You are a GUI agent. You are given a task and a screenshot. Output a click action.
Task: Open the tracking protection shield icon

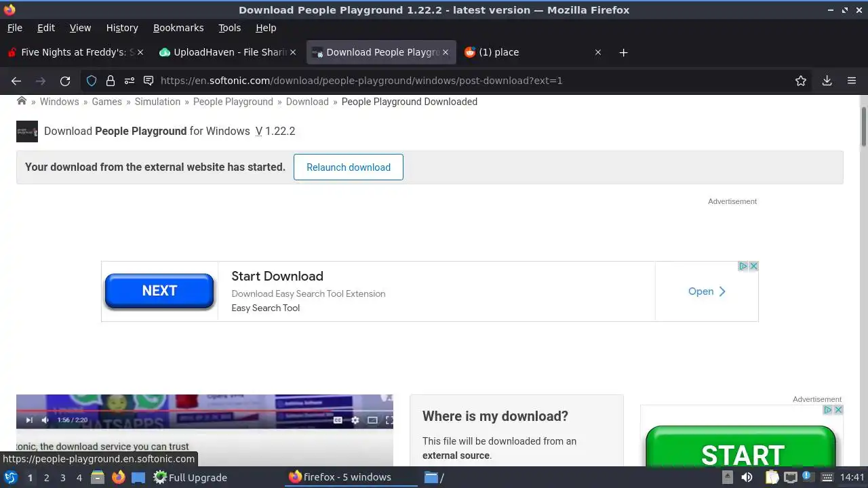click(92, 81)
